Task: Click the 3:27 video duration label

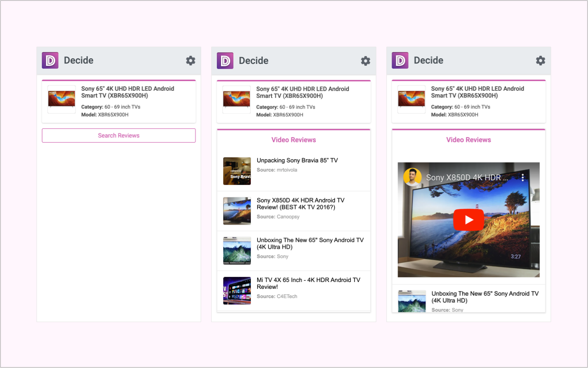Action: point(516,257)
